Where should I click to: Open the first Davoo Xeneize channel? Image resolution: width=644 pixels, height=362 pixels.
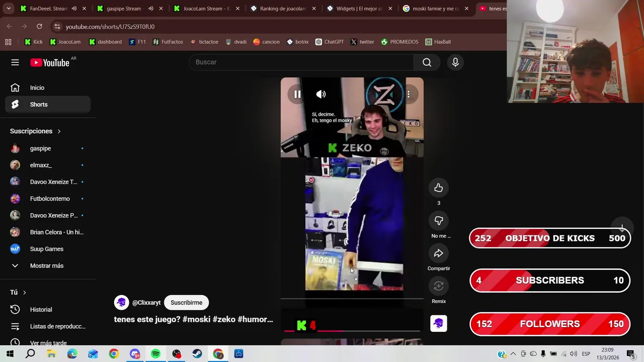(x=48, y=182)
